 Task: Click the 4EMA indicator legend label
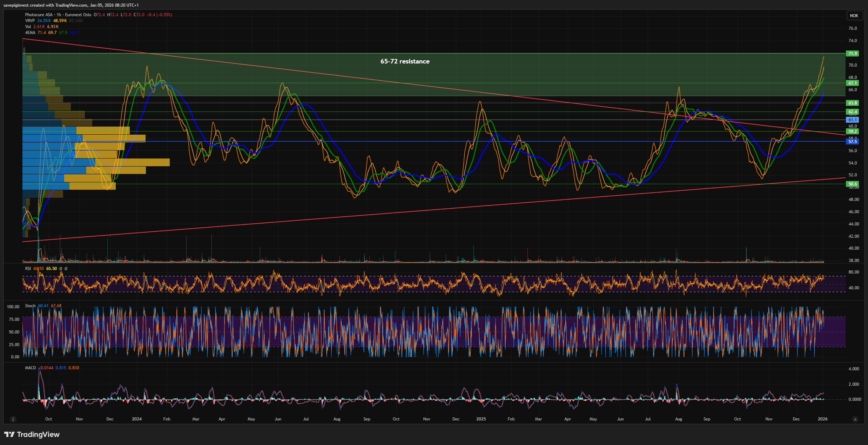(30, 33)
